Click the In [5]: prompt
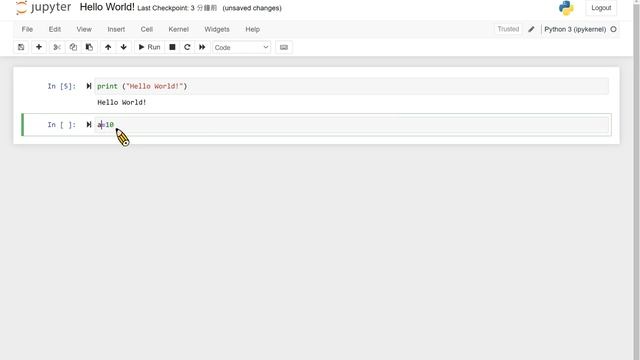This screenshot has height=360, width=640. (x=62, y=86)
